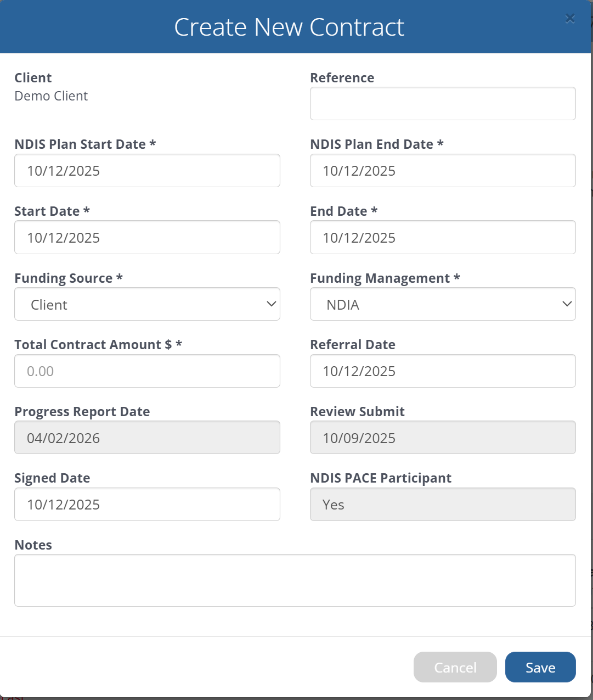The width and height of the screenshot is (593, 700).
Task: Close the Create New Contract dialog
Action: (x=570, y=19)
